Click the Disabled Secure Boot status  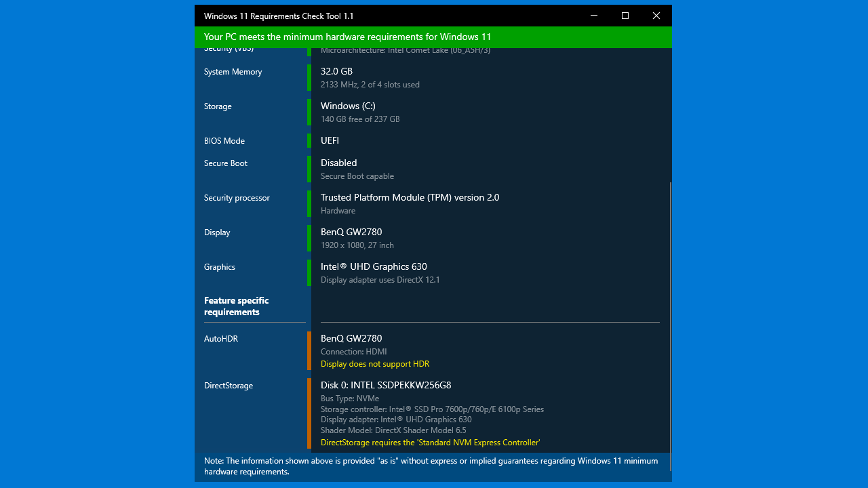[338, 163]
